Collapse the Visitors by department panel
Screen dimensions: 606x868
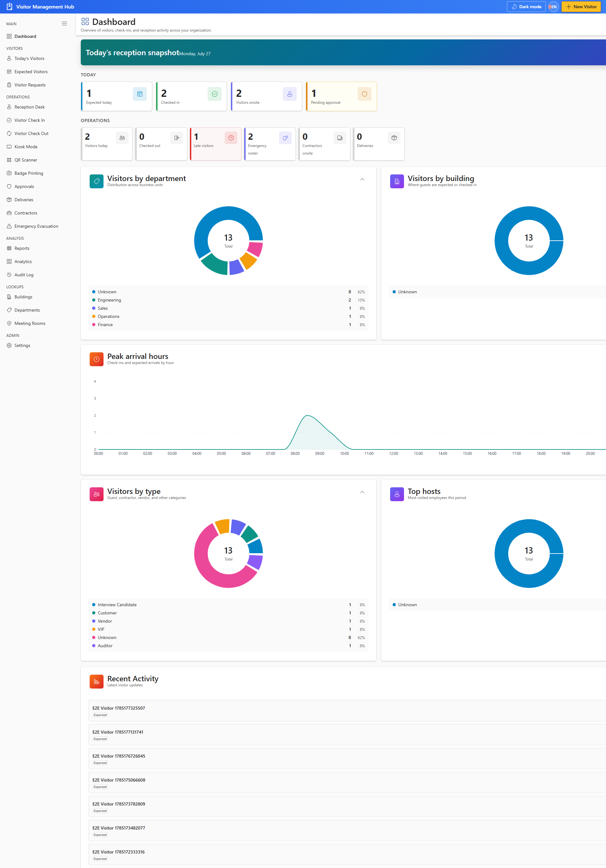tap(362, 179)
